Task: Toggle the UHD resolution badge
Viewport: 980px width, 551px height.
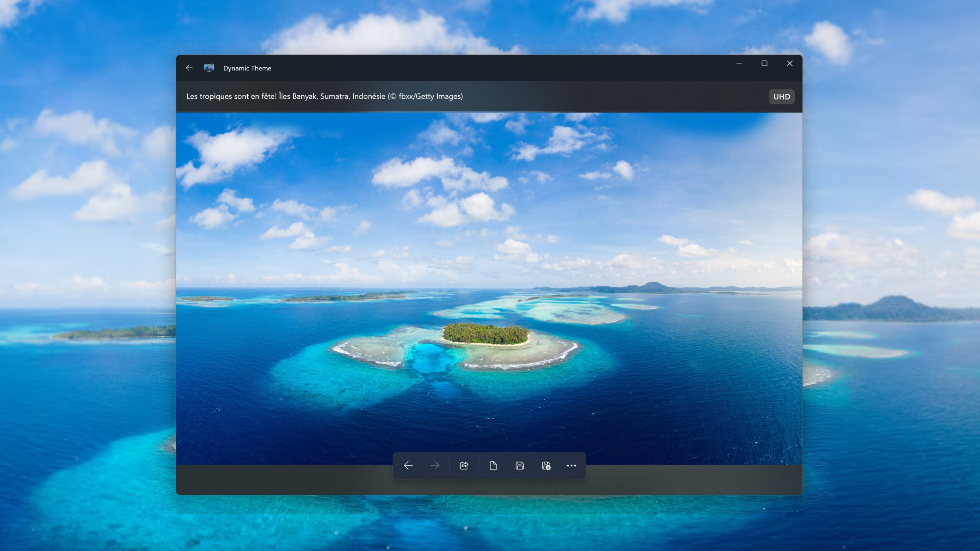Action: (782, 97)
